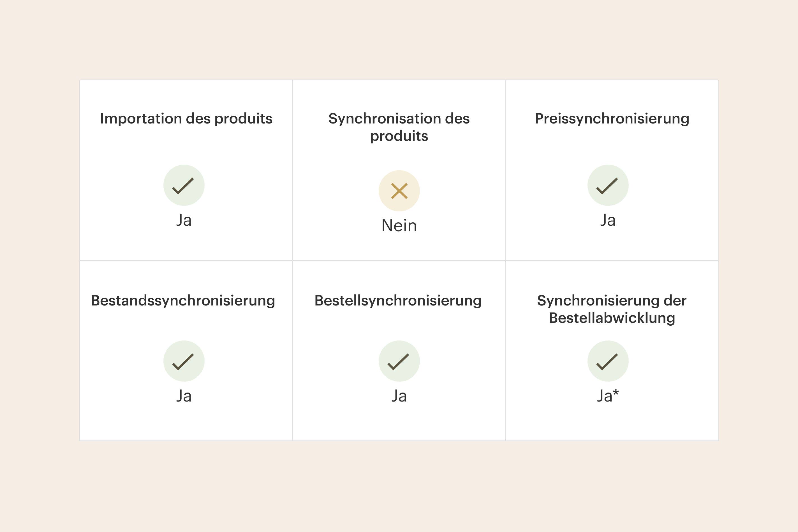This screenshot has width=798, height=532.
Task: Click checkmark under Synchronisierung der Bestellabwicklung
Action: [608, 361]
